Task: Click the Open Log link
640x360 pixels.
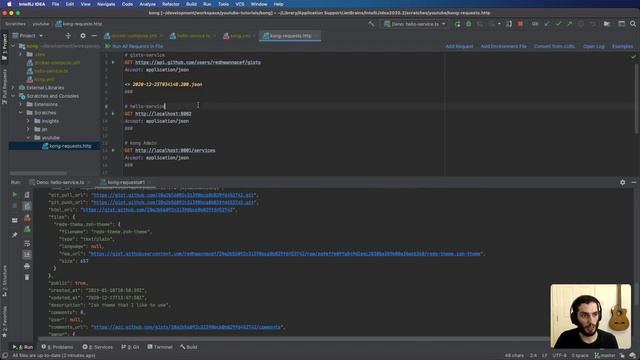Action: pyautogui.click(x=593, y=47)
